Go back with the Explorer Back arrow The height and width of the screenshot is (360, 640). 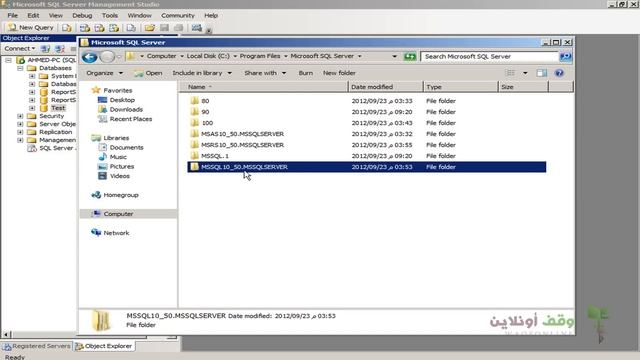point(89,57)
